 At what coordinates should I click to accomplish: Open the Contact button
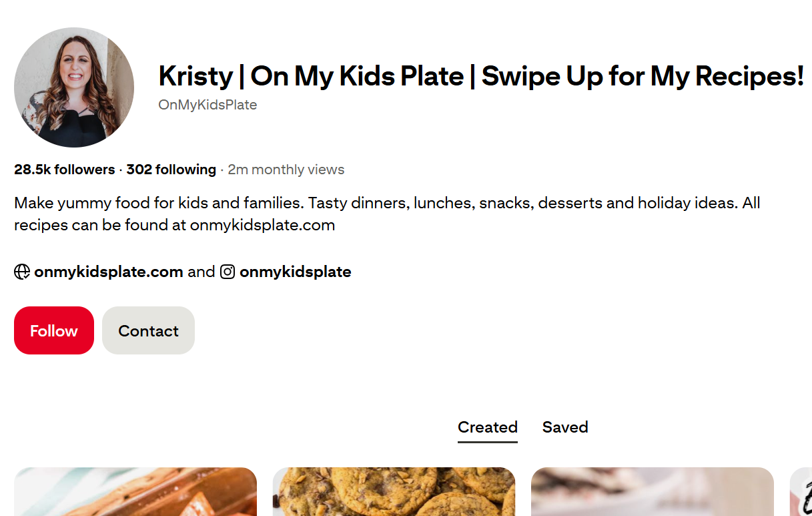pos(148,330)
